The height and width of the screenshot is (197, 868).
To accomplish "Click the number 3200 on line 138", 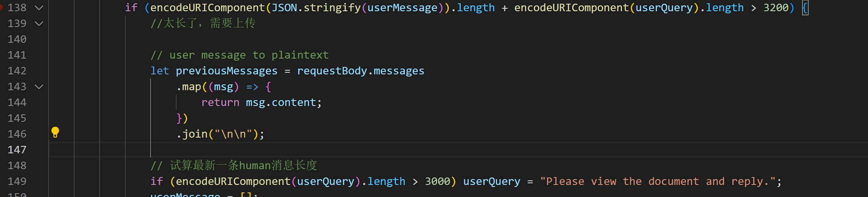I will (776, 7).
